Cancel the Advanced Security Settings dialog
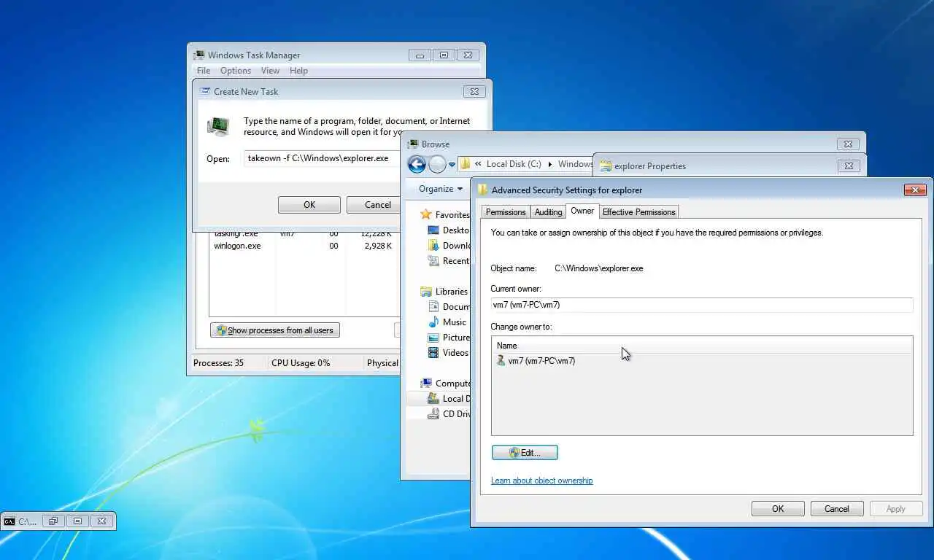934x560 pixels. pyautogui.click(x=837, y=509)
